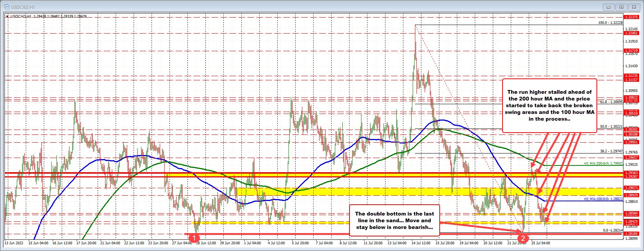The width and height of the screenshot is (644, 251).
Task: Click the red 1.28584 price tag
Action: click(x=632, y=213)
